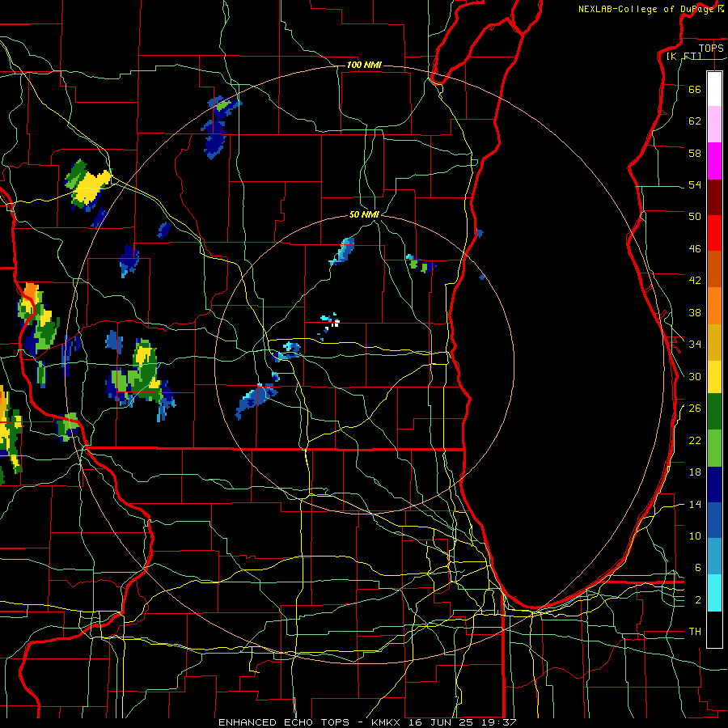728x728 pixels.
Task: Click the 66 legend value
Action: (695, 89)
